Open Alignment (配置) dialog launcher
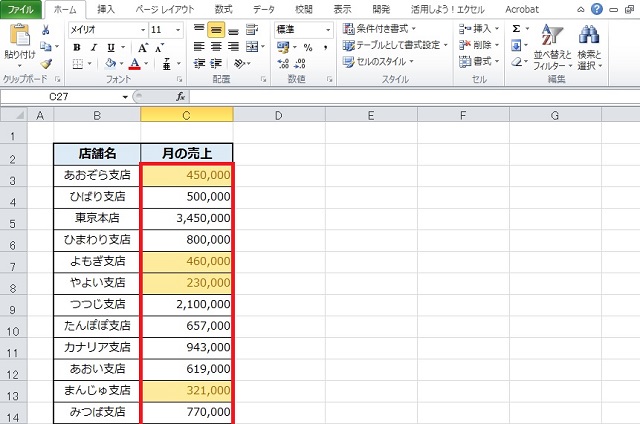Screen dimensions: 640x424 click(264, 80)
